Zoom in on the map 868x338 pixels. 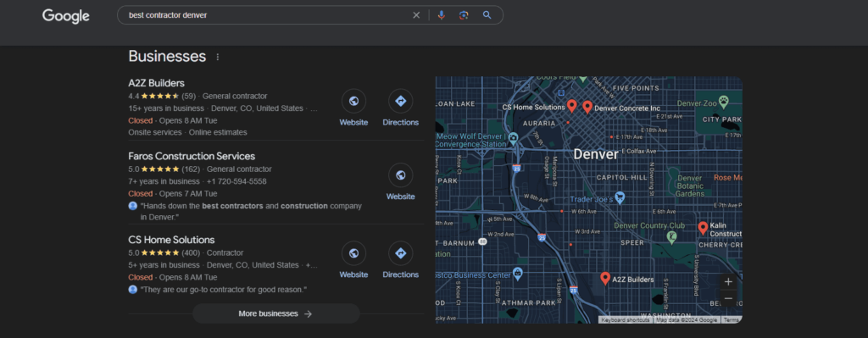[728, 281]
